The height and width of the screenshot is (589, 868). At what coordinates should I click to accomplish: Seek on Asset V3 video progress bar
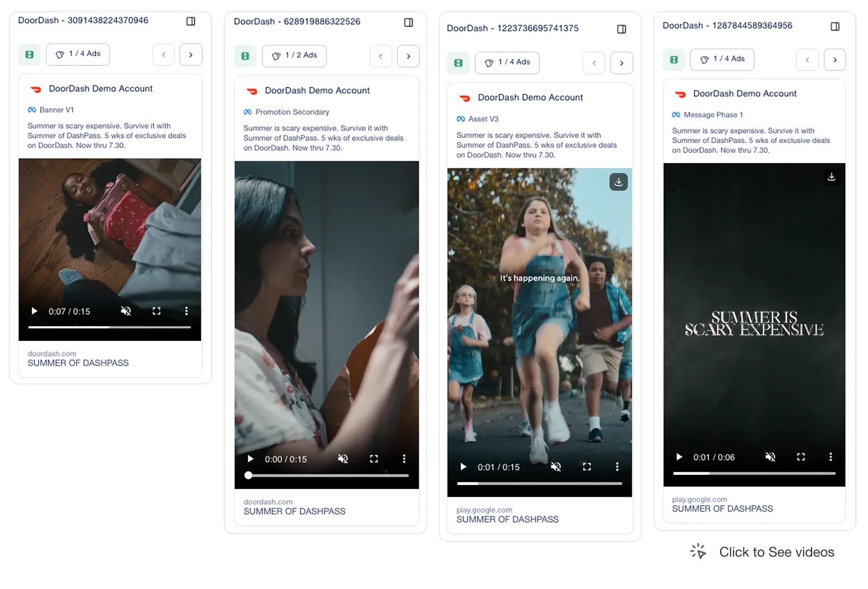click(540, 483)
